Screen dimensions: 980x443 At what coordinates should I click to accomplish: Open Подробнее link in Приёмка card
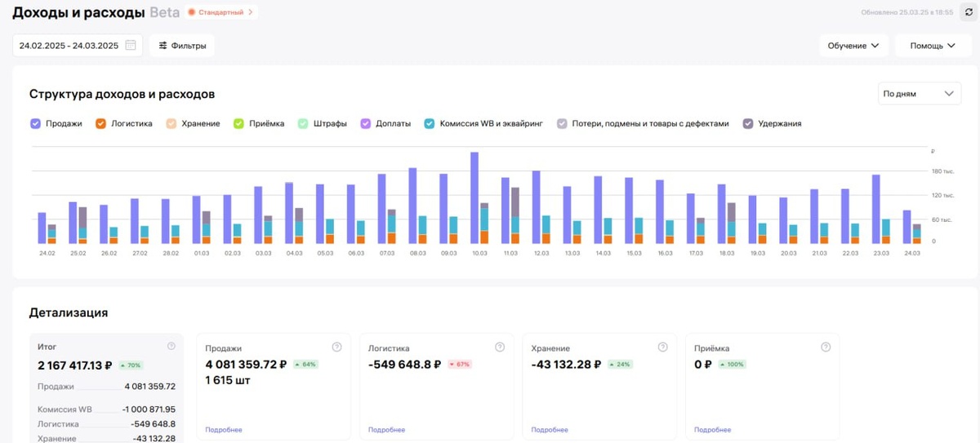[x=713, y=430]
